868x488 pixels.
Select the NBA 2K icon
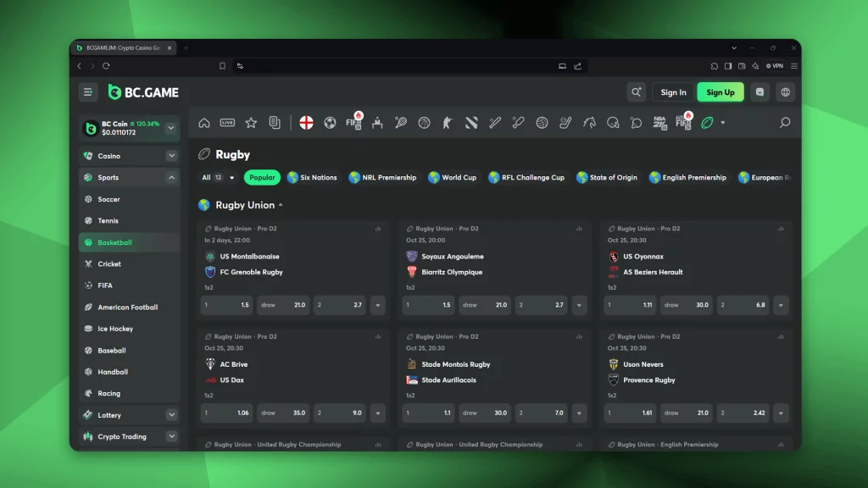(659, 123)
